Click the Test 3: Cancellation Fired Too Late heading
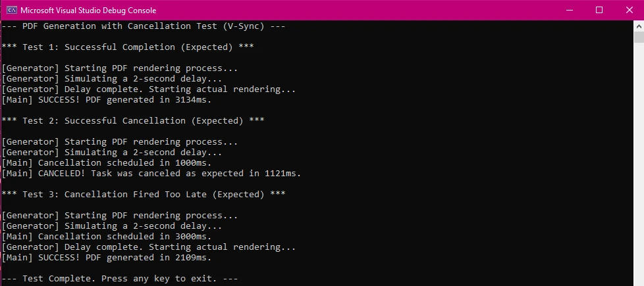The height and width of the screenshot is (286, 644). click(144, 195)
